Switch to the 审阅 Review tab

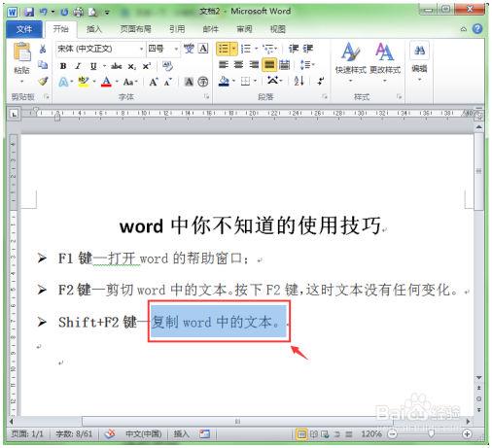tap(244, 29)
